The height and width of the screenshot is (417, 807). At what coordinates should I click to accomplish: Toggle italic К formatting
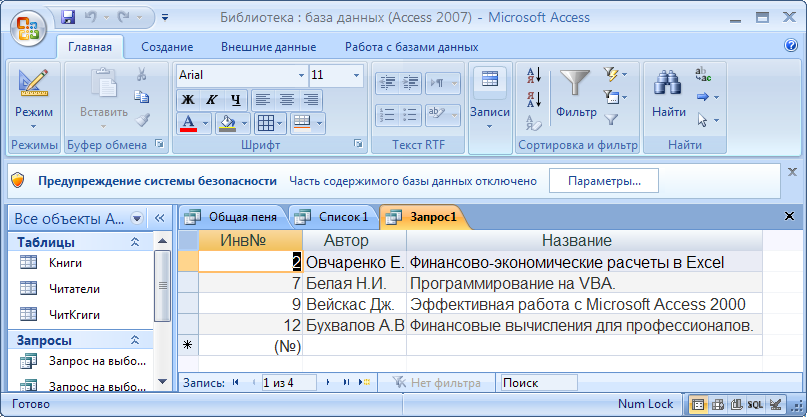[210, 100]
